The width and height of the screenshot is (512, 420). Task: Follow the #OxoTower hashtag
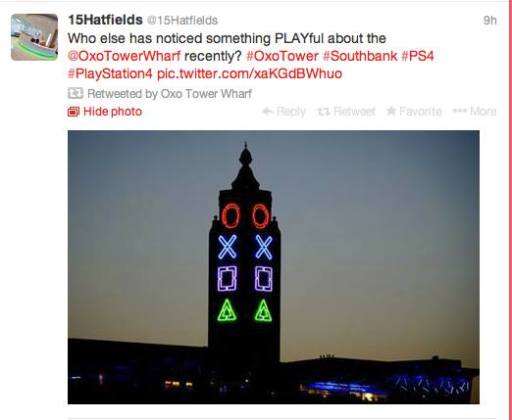pyautogui.click(x=282, y=56)
